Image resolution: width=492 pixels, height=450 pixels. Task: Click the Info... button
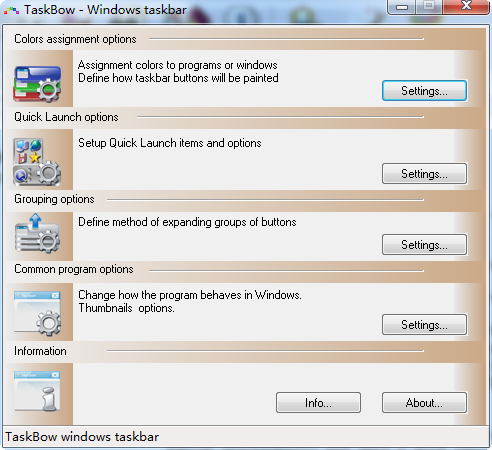(x=318, y=403)
